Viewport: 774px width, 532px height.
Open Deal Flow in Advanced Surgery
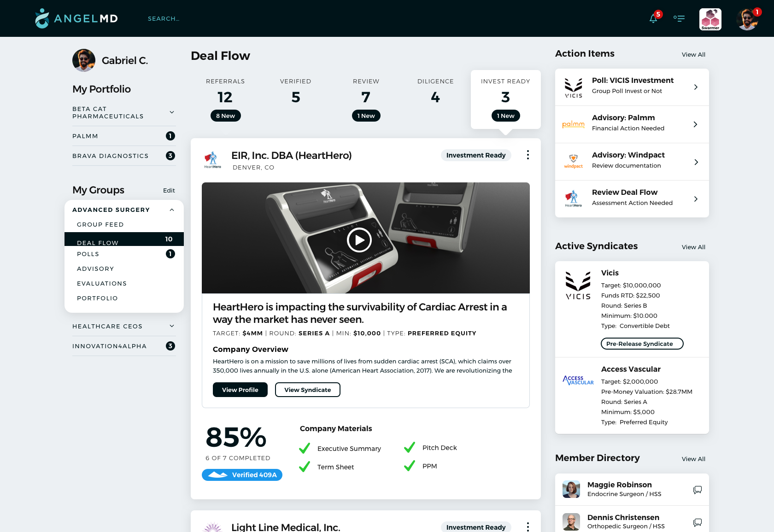124,239
